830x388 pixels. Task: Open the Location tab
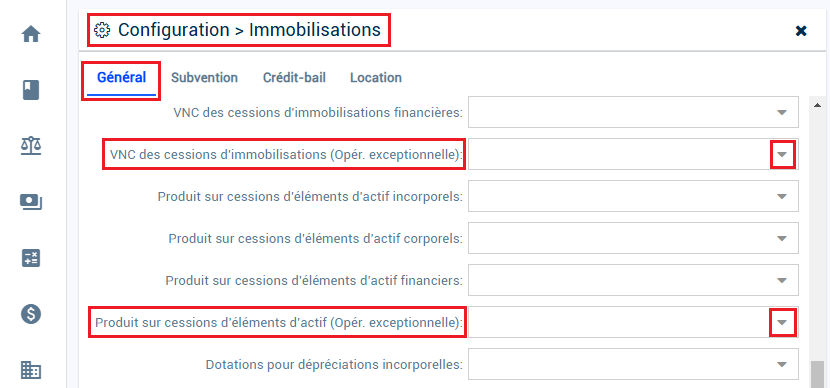pos(376,78)
